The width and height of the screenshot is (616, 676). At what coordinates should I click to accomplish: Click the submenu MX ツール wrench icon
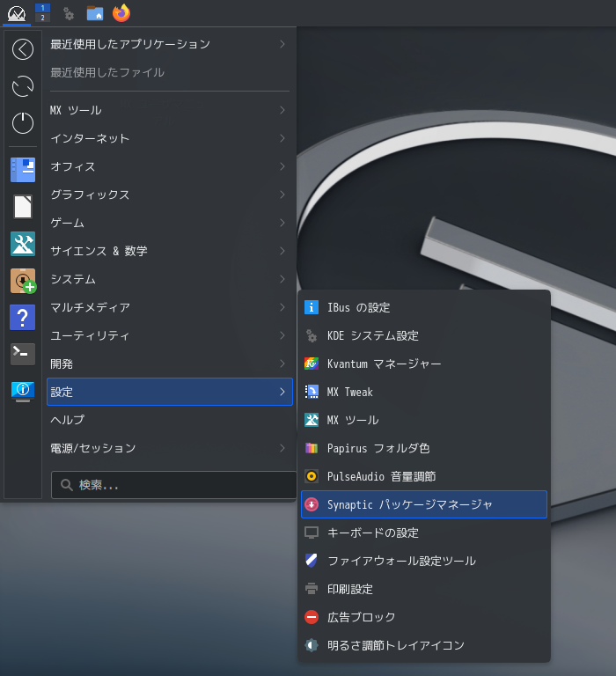coord(312,420)
